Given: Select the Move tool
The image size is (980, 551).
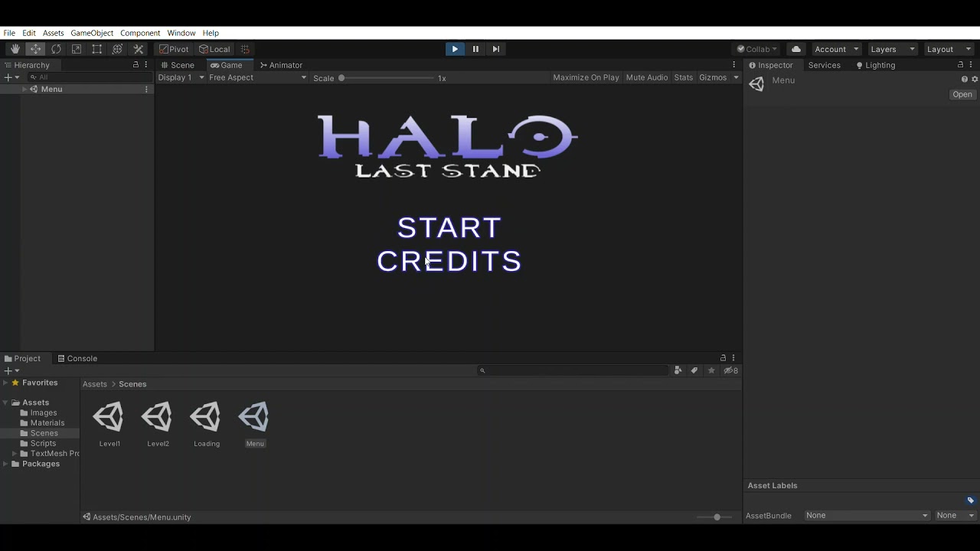Looking at the screenshot, I should pos(36,49).
